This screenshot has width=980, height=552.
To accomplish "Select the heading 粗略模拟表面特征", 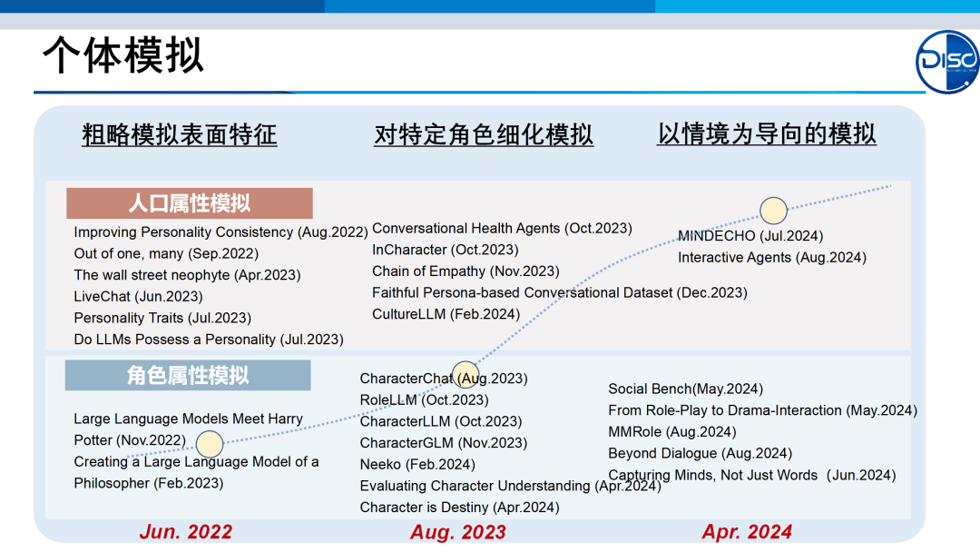I will pos(180,134).
